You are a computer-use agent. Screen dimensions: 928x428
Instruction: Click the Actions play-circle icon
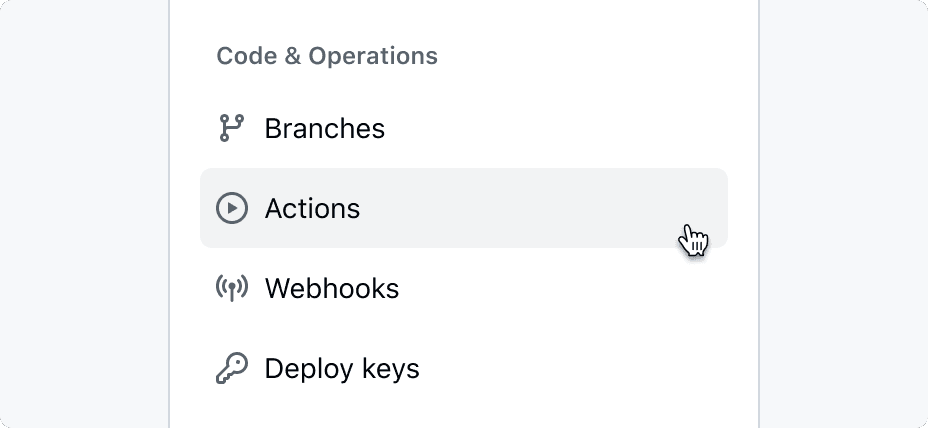pyautogui.click(x=231, y=208)
